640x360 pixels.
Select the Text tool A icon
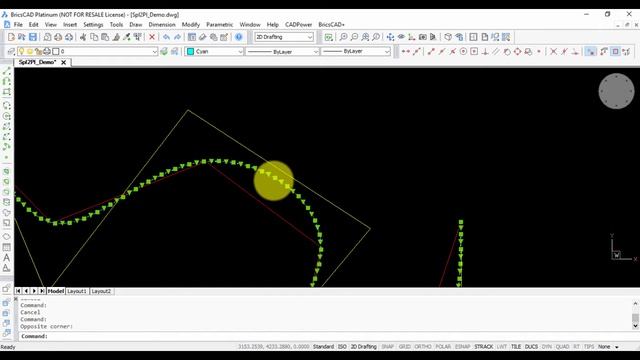[7, 258]
